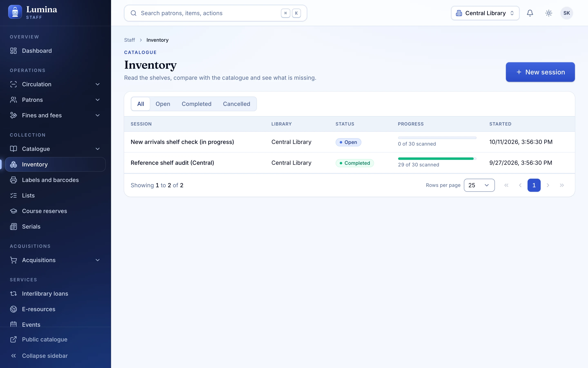
Task: Focus the search patrons, items, actions field
Action: [x=216, y=13]
